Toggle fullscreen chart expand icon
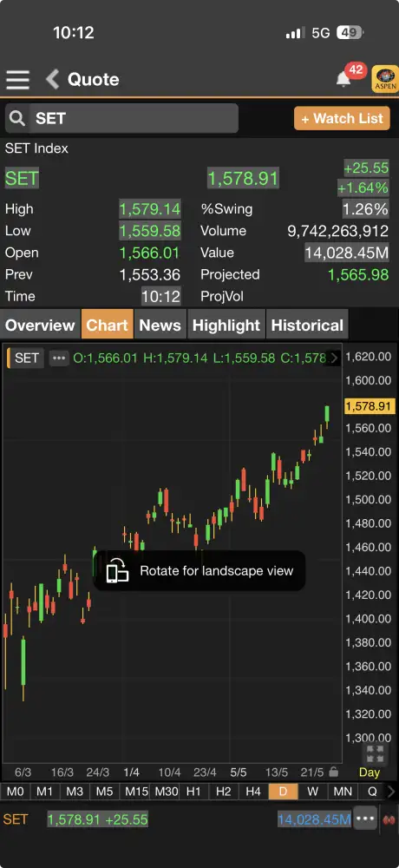 pyautogui.click(x=375, y=754)
